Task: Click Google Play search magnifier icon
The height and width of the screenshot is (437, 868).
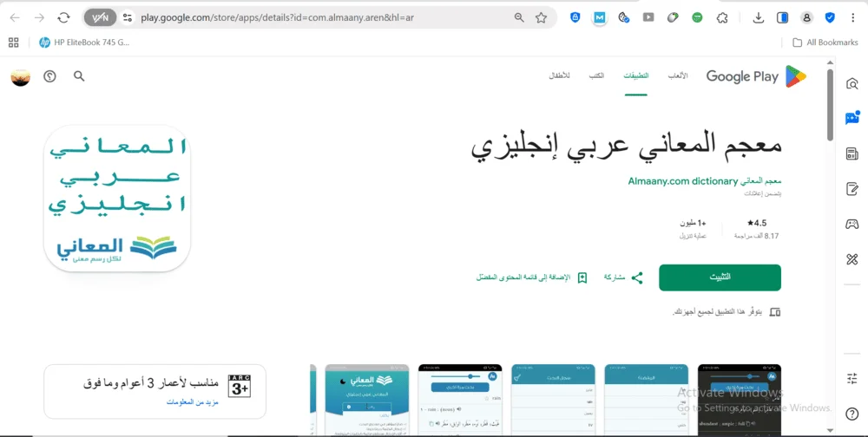Action: pyautogui.click(x=79, y=76)
